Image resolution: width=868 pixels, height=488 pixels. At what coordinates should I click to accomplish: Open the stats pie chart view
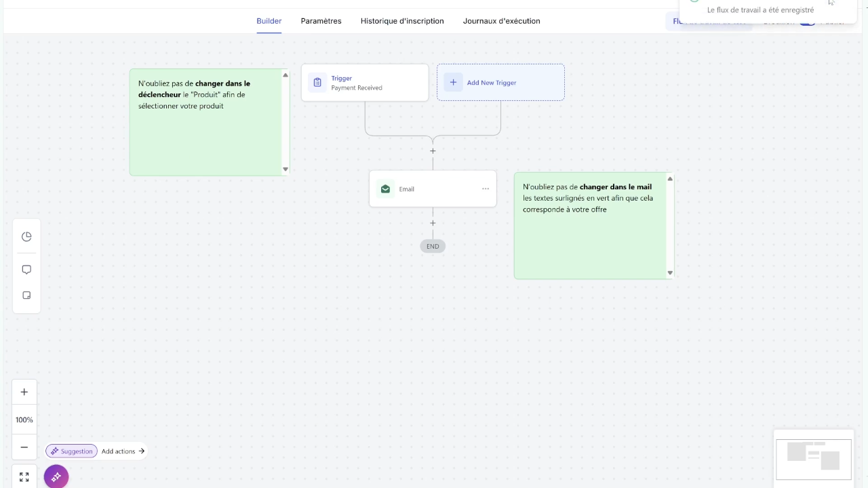[x=26, y=237]
